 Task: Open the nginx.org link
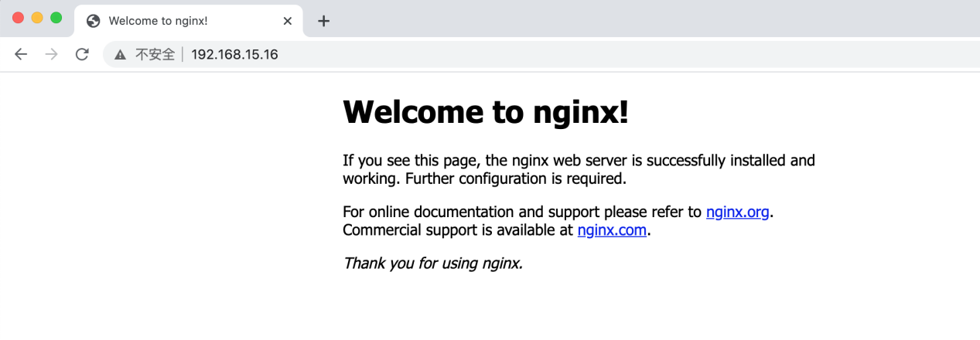coord(737,212)
